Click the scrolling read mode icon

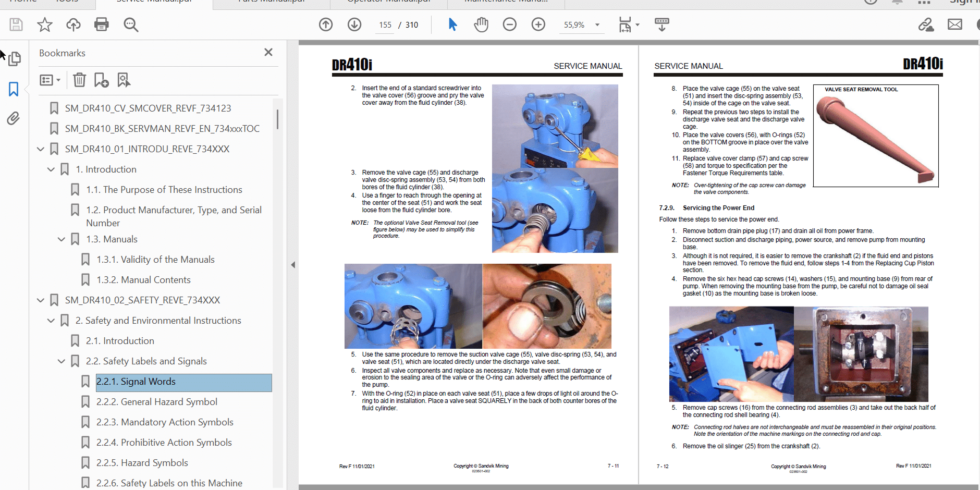pos(662,24)
